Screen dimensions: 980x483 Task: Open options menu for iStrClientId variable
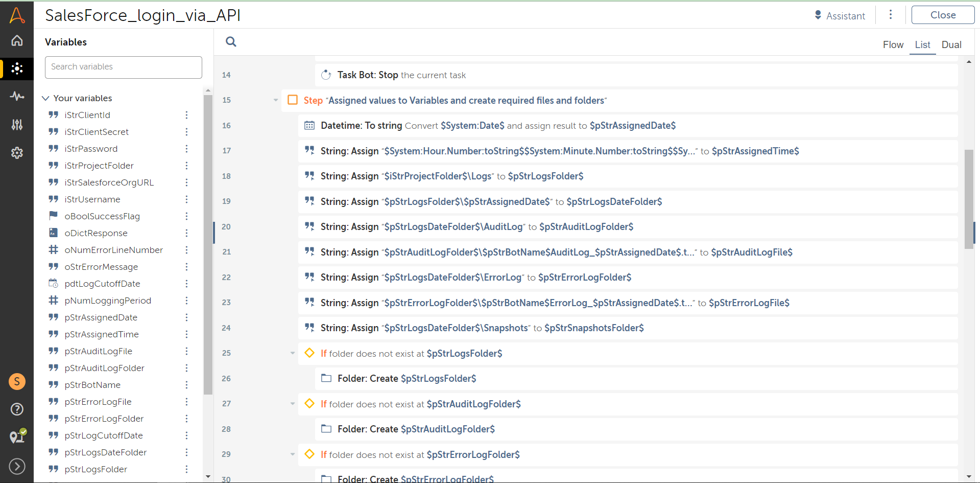(186, 115)
